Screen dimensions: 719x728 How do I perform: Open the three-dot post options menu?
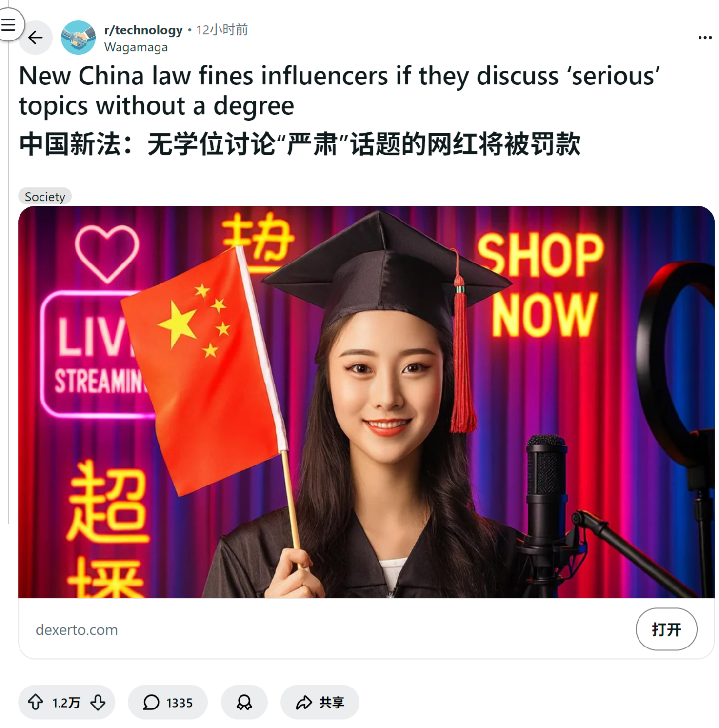[x=705, y=38]
